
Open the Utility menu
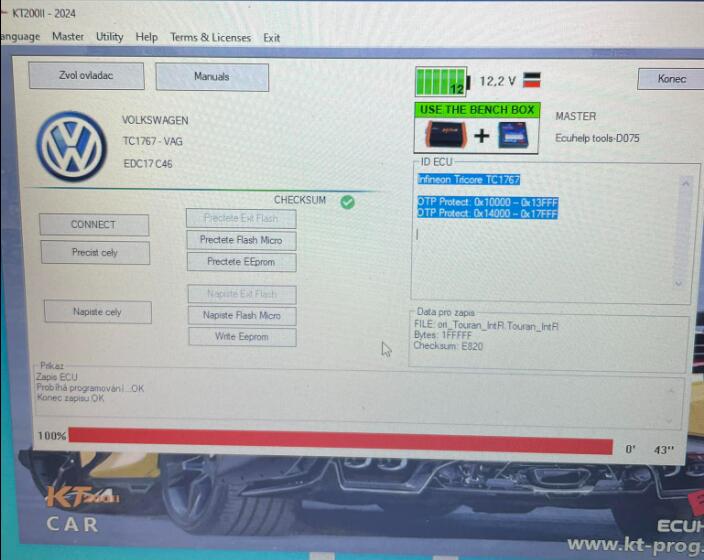[x=110, y=37]
